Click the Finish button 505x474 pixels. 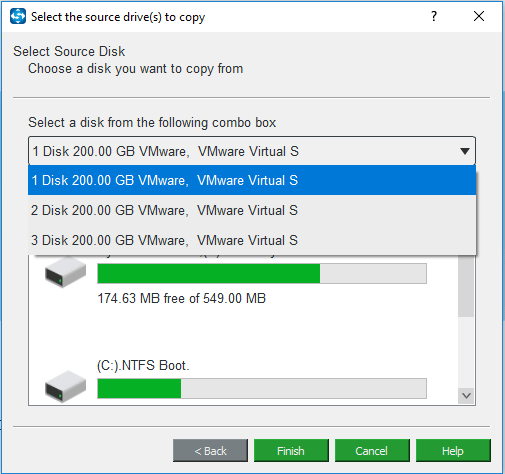[291, 451]
